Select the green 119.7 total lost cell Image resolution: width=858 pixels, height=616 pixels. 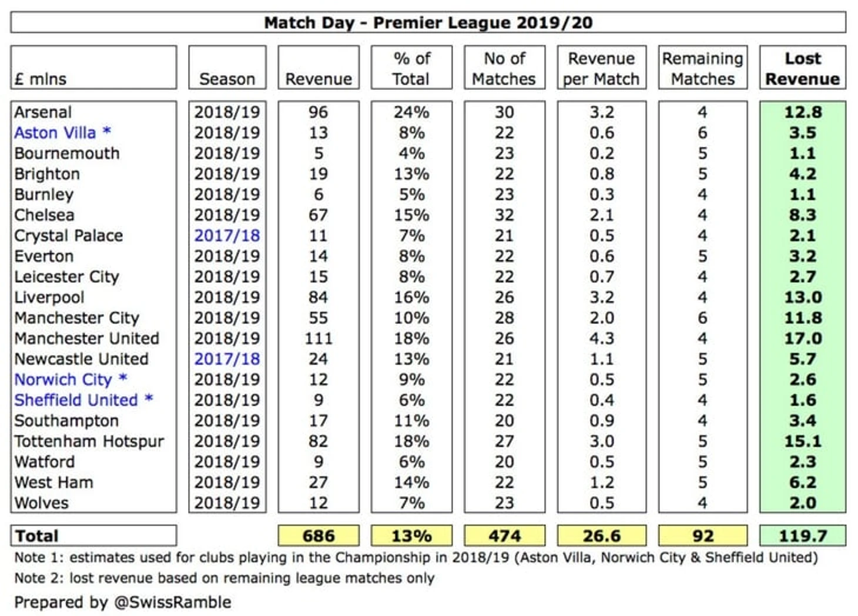[803, 535]
